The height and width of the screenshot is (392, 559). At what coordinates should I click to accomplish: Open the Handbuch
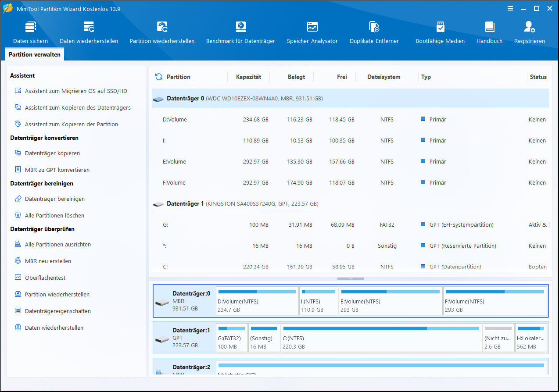(489, 32)
